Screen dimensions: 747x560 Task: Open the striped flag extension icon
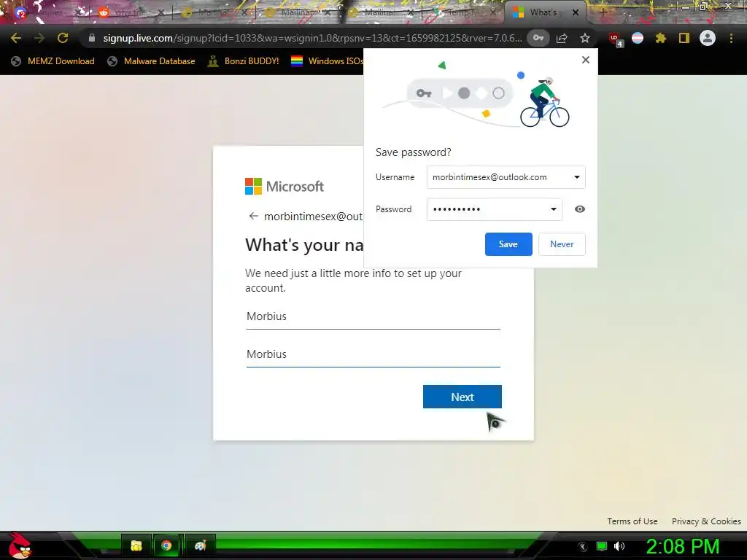(638, 38)
